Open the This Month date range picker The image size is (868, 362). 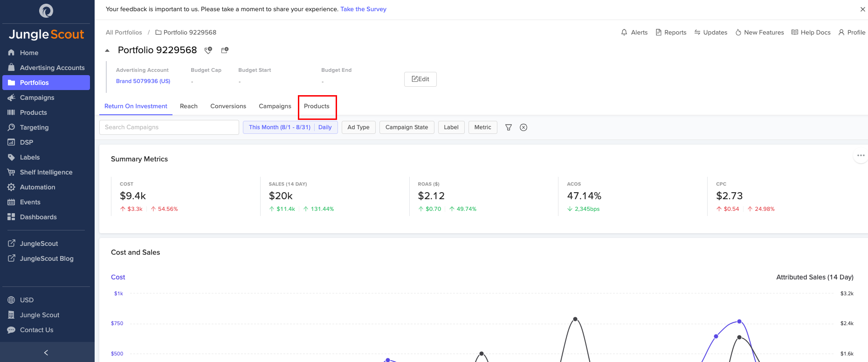[280, 127]
